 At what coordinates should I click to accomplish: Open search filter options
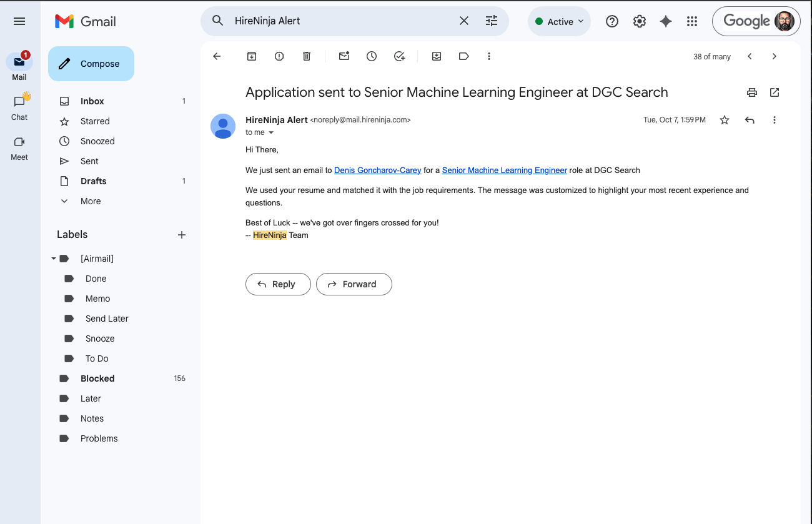[492, 21]
